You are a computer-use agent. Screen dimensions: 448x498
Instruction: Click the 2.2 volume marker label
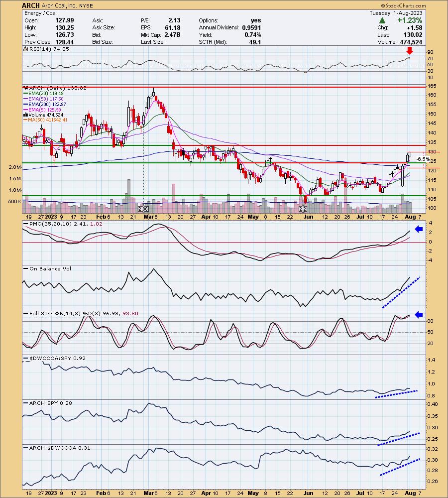tap(303, 209)
